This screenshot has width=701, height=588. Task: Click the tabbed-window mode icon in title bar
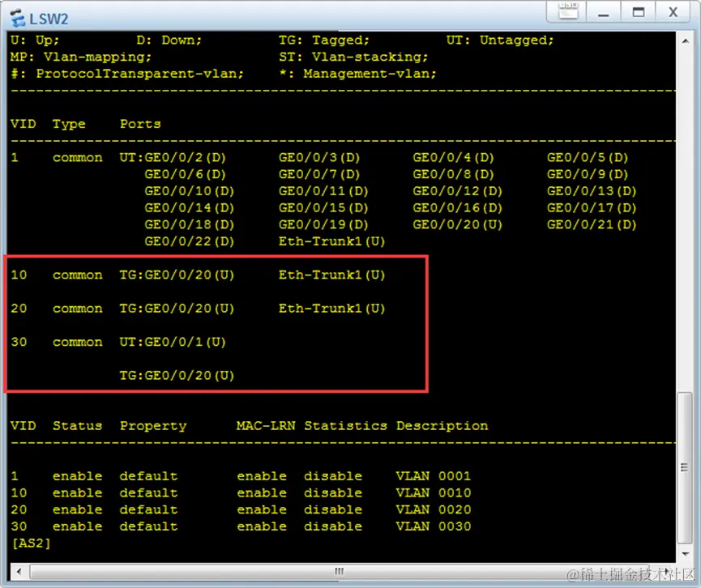(x=568, y=11)
